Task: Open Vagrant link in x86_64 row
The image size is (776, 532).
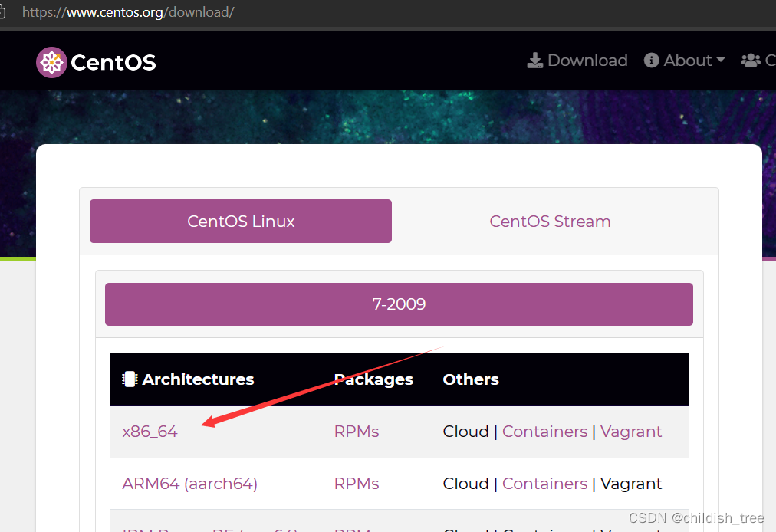Action: click(x=631, y=432)
